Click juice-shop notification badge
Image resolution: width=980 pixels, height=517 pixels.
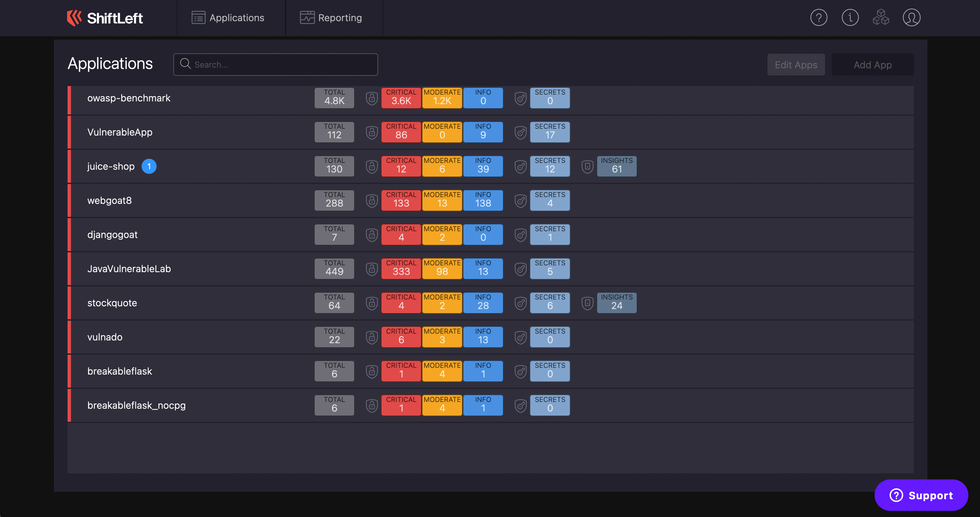click(x=149, y=166)
